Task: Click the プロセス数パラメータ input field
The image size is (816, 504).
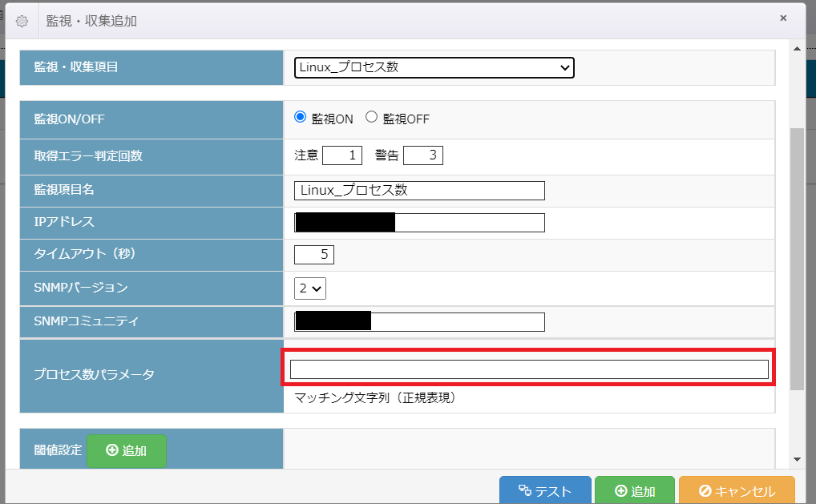Action: [x=529, y=369]
